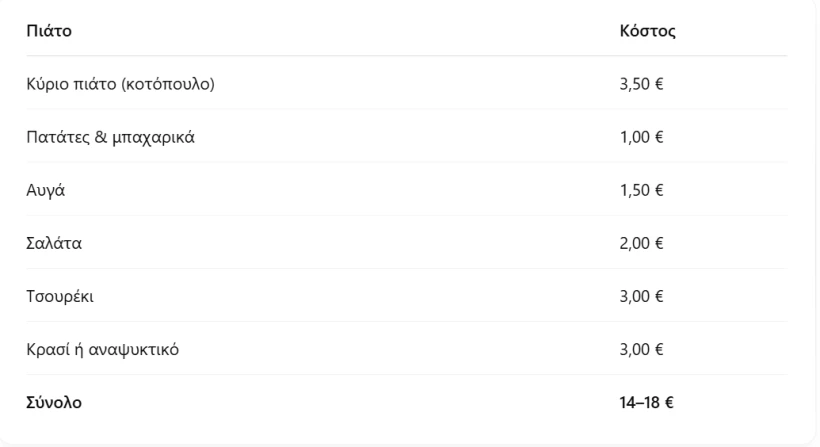Click the 2,00 € cost value

641,244
